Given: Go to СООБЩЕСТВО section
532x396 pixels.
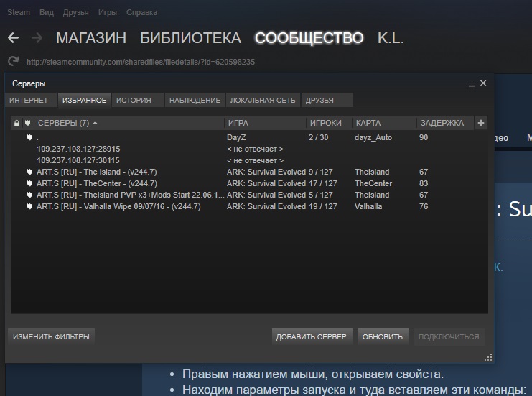Looking at the screenshot, I should point(309,38).
